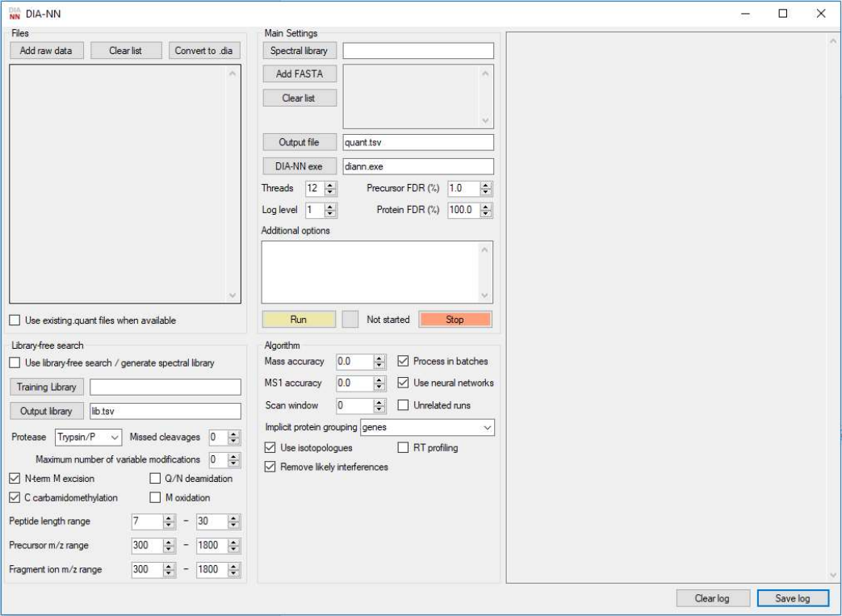Image resolution: width=842 pixels, height=616 pixels.
Task: Open the Protease dropdown showing Trypsin/P
Action: pyautogui.click(x=89, y=437)
